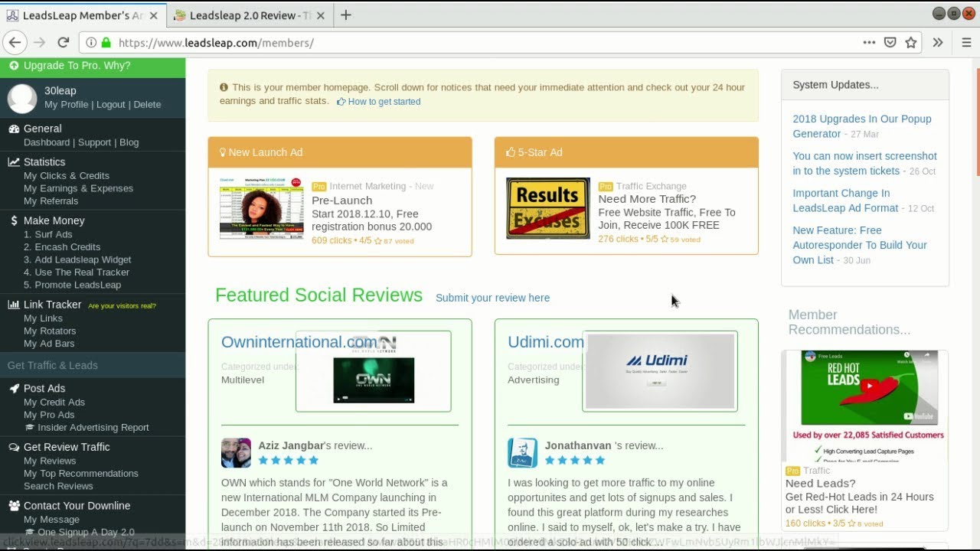This screenshot has width=980, height=551.
Task: Open the Support link in the sidebar
Action: click(95, 142)
